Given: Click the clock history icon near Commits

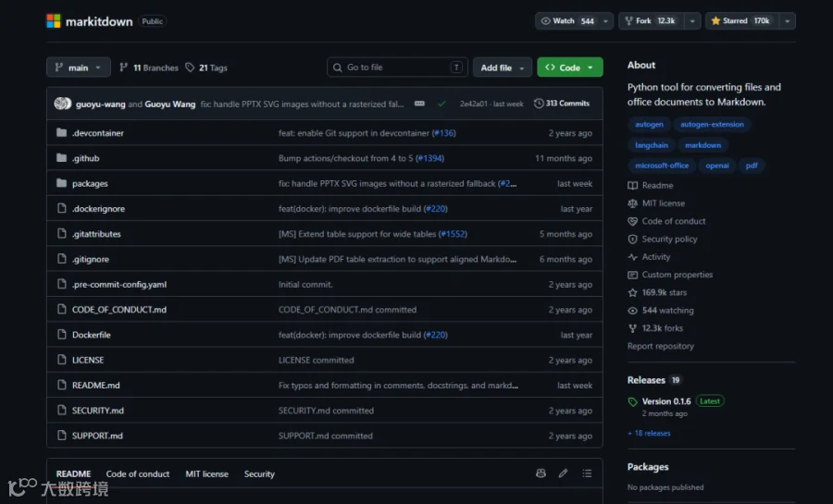Looking at the screenshot, I should pyautogui.click(x=539, y=104).
